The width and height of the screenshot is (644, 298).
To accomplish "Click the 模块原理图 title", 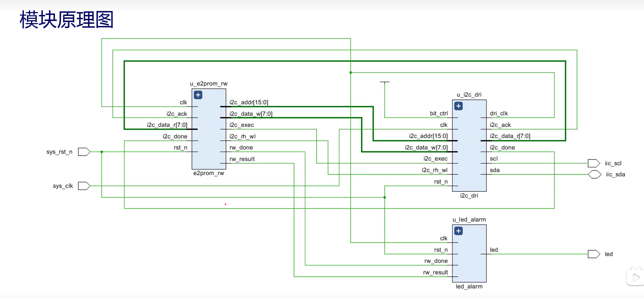I will (x=67, y=20).
